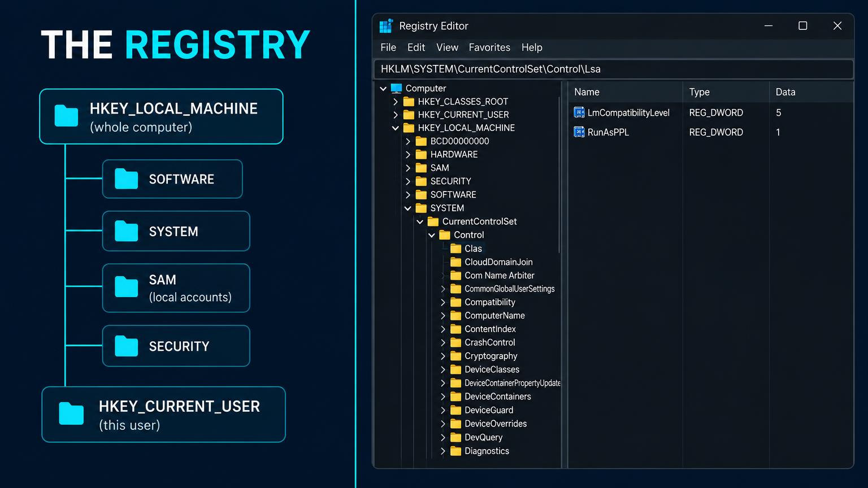
Task: Select the HKEY_CLASSES_ROOT folder icon
Action: [x=409, y=102]
